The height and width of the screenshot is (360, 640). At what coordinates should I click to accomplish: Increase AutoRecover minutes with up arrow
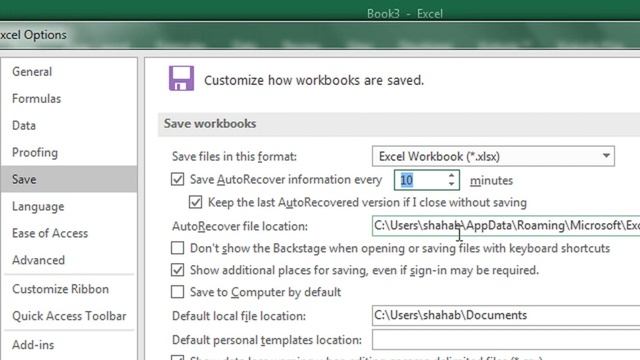[451, 176]
